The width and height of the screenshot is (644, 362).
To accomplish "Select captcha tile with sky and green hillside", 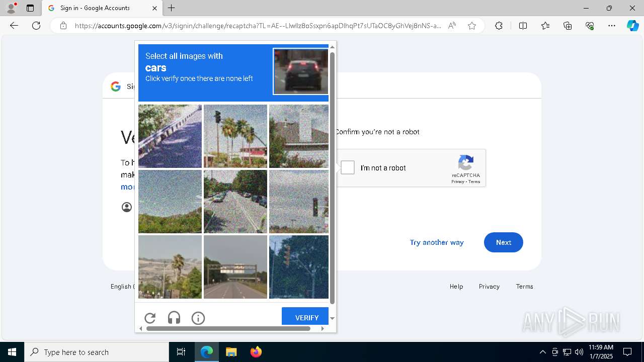I will pyautogui.click(x=170, y=202).
